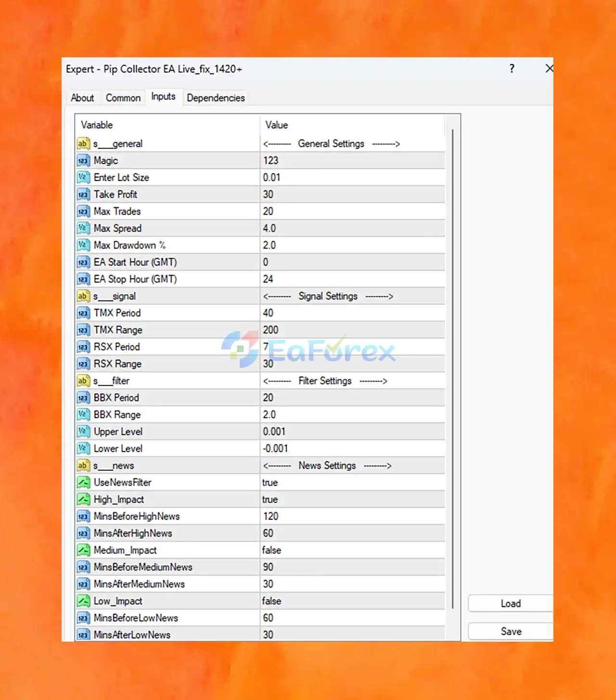Click the MinsBeforeLowNews variable name
Image resolution: width=616 pixels, height=700 pixels.
pos(136,618)
